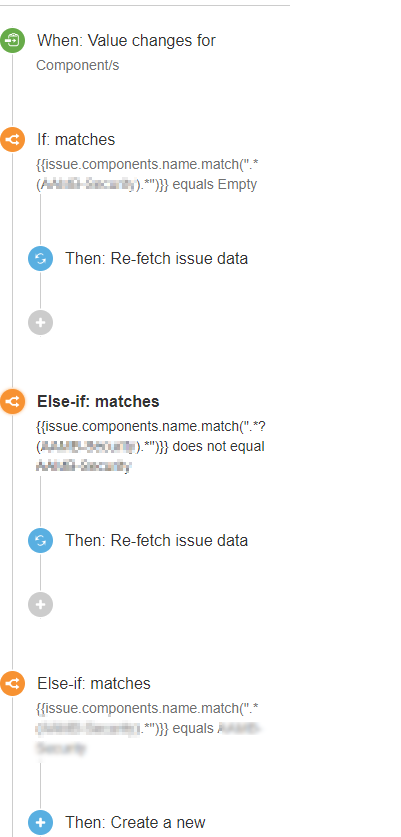Add a component with the plus under the If branch
Viewport: 401px width, 837px height.
click(41, 322)
